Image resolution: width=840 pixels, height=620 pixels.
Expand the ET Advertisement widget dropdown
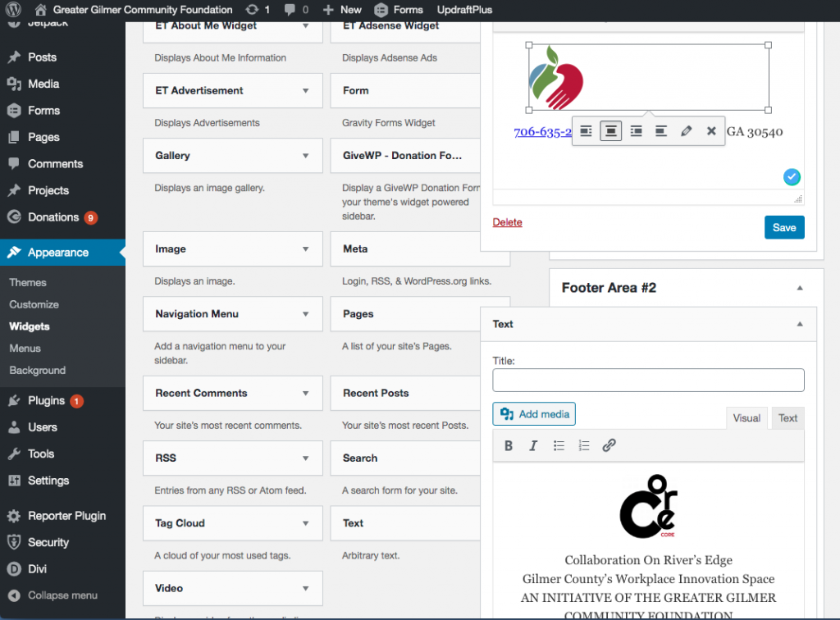305,90
